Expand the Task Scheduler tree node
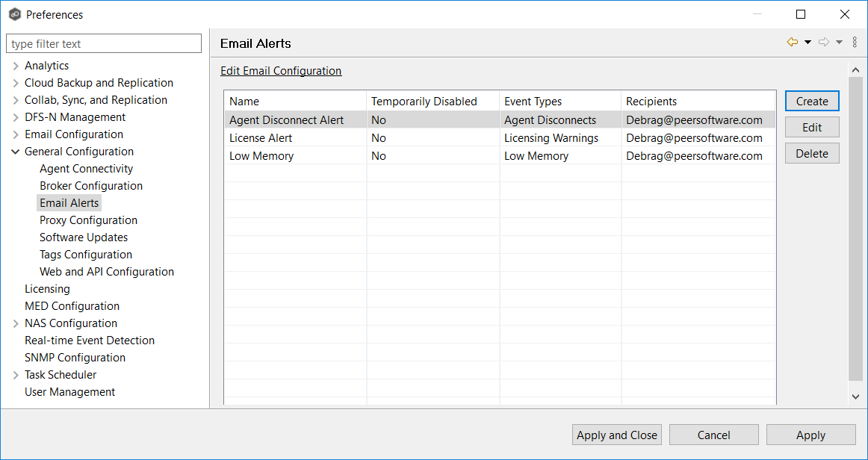This screenshot has width=868, height=460. coord(16,375)
